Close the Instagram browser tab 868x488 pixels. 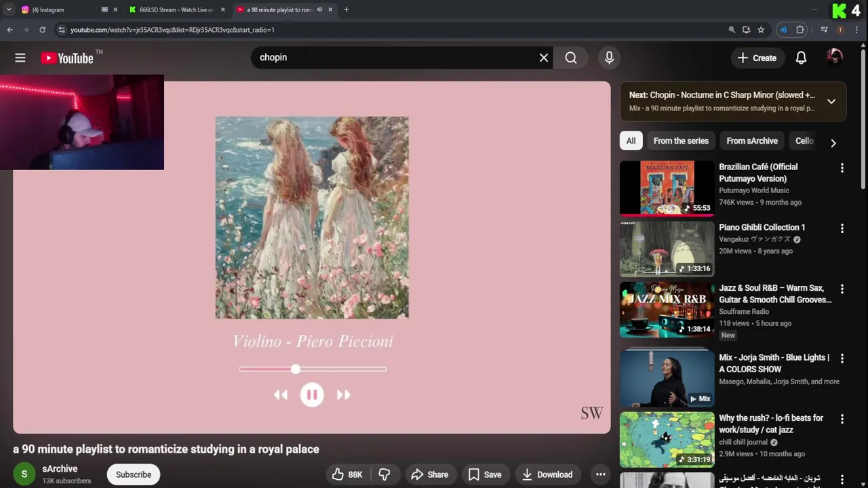click(115, 10)
